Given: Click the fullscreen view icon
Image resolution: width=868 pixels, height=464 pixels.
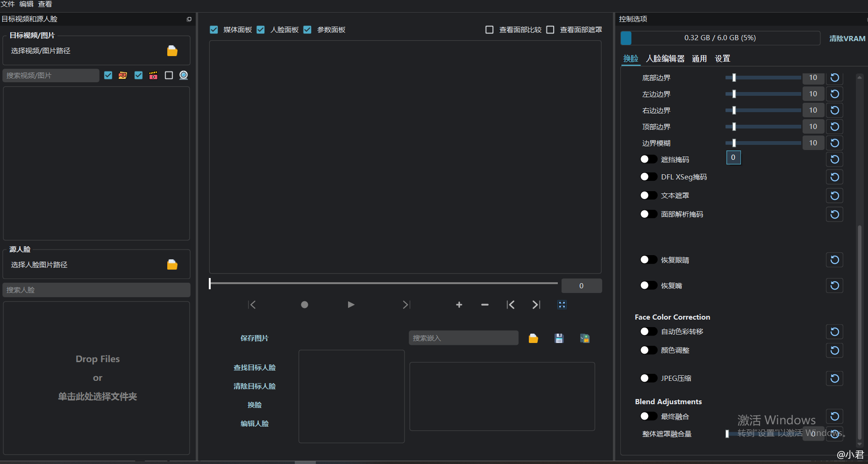Looking at the screenshot, I should tap(562, 305).
